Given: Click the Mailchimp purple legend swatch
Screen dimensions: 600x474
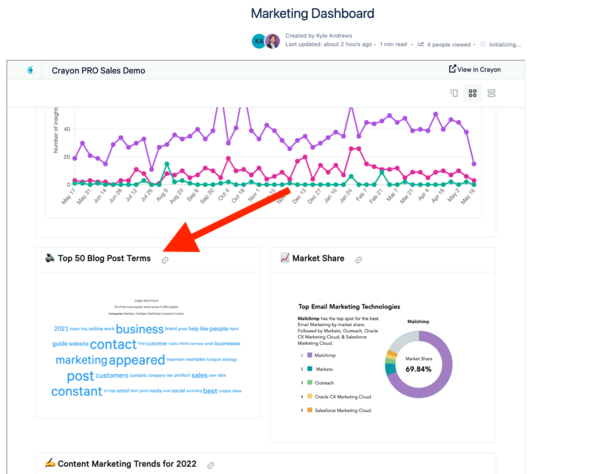Looking at the screenshot, I should point(303,355).
